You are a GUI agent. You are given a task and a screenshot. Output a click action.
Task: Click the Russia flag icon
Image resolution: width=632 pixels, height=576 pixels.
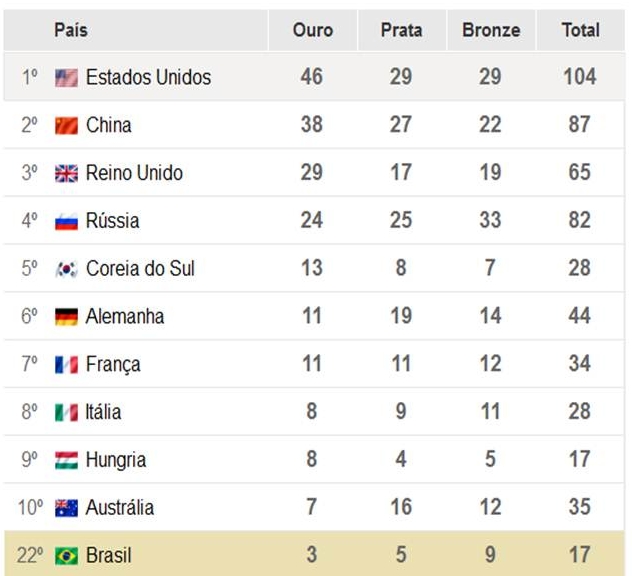(x=67, y=221)
